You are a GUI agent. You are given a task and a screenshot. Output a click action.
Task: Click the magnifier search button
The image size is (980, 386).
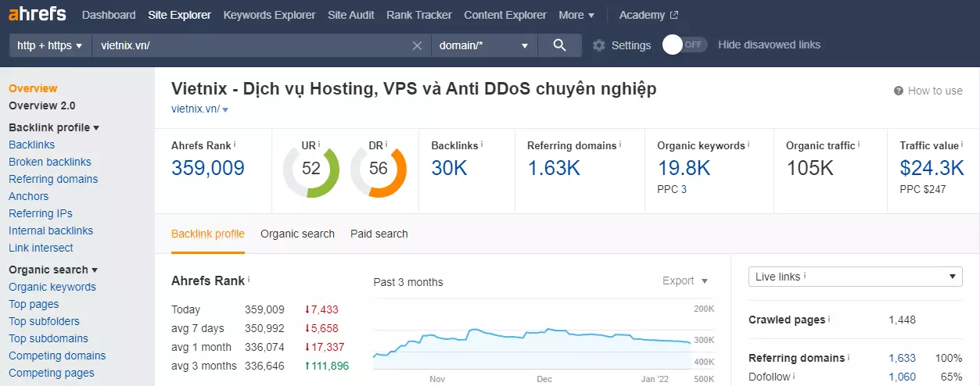tap(559, 45)
